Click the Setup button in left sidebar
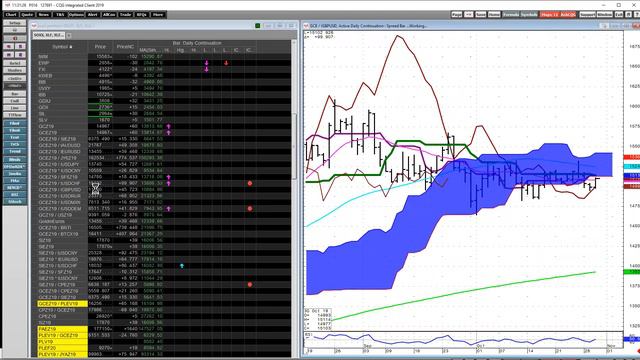This screenshot has height=360, width=640. [x=15, y=23]
